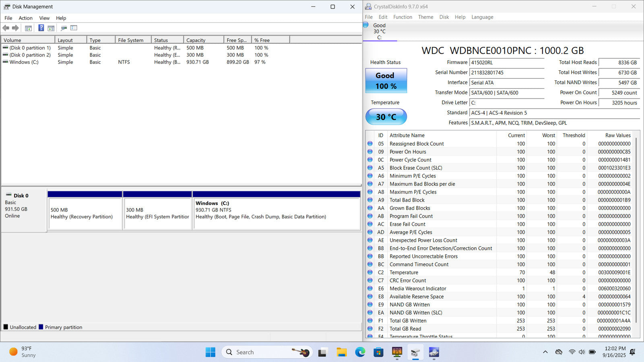
Task: Click the Rescan Disks drive toolbar icon
Action: coord(64,28)
